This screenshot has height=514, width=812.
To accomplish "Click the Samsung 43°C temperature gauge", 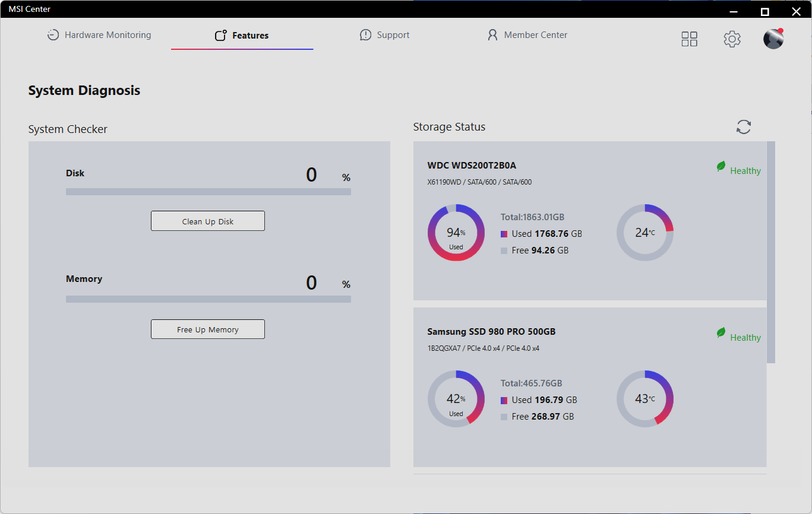I will 645,399.
